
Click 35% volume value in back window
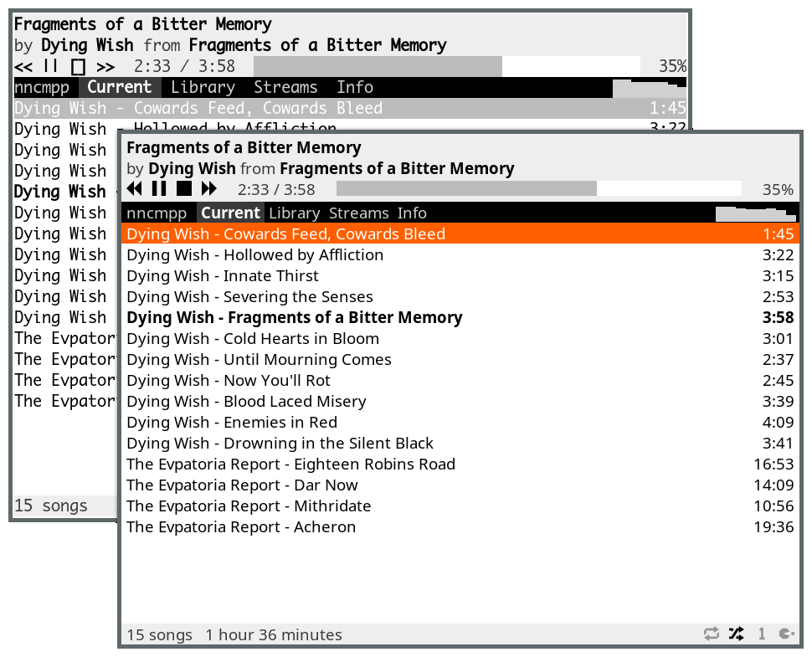tap(673, 66)
